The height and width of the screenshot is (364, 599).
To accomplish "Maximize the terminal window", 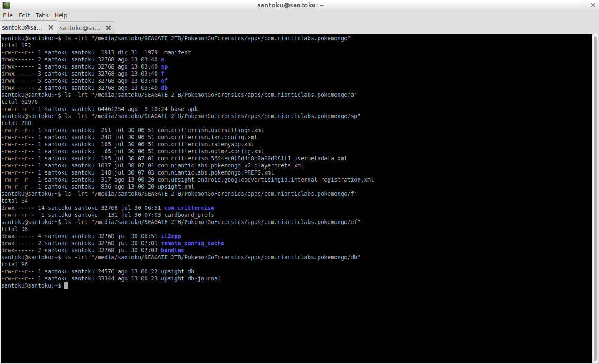I will coord(584,5).
